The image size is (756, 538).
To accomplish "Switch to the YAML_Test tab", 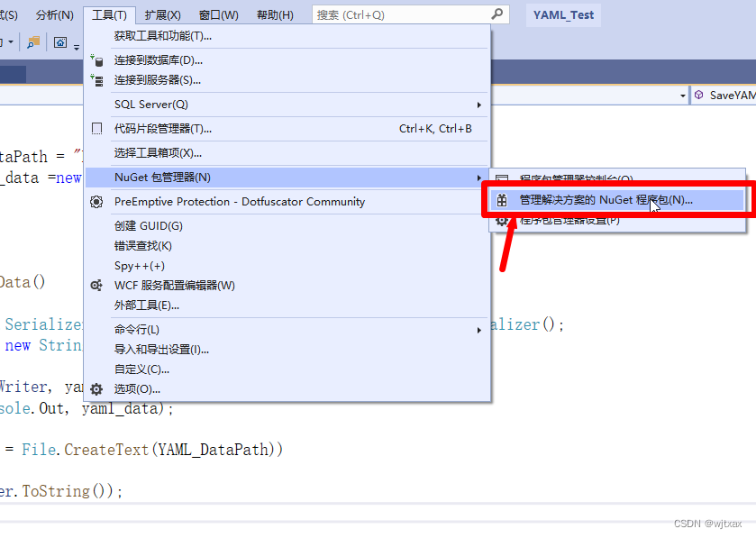I will [x=562, y=14].
